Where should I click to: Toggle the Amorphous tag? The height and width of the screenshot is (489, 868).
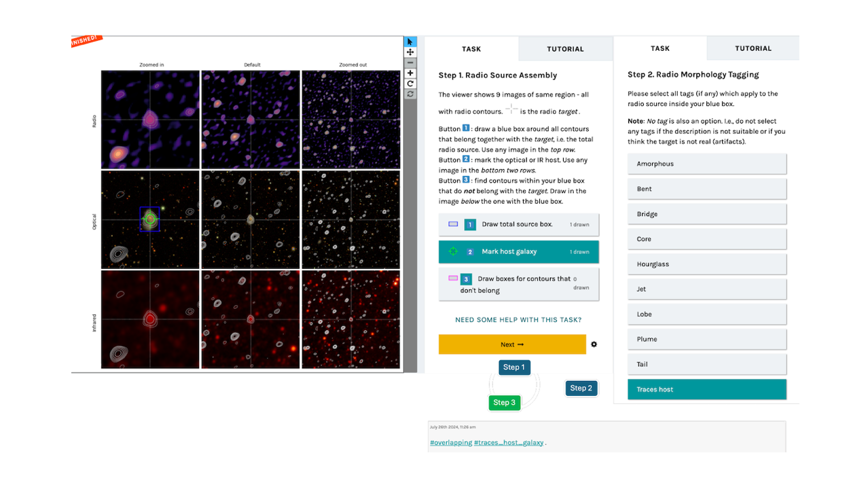point(707,164)
